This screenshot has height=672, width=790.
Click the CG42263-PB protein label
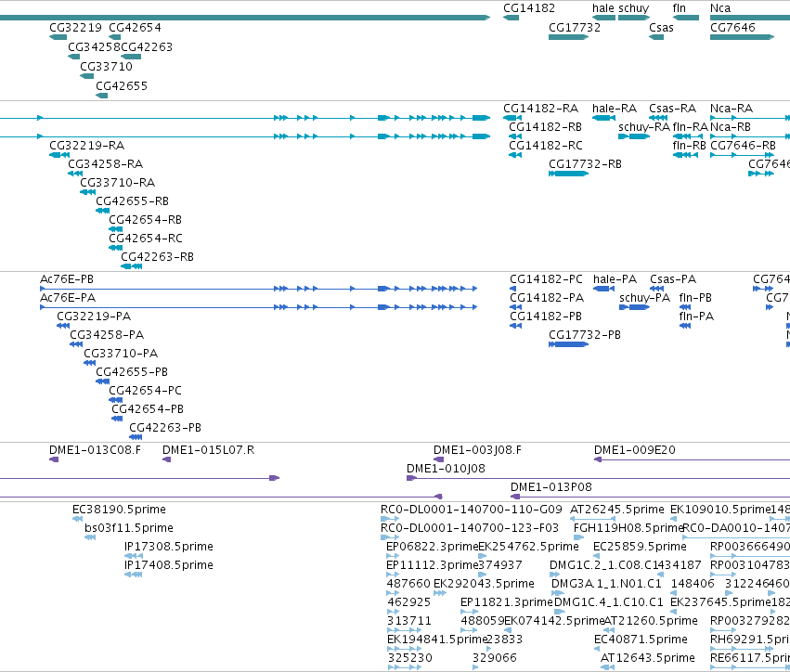[165, 428]
